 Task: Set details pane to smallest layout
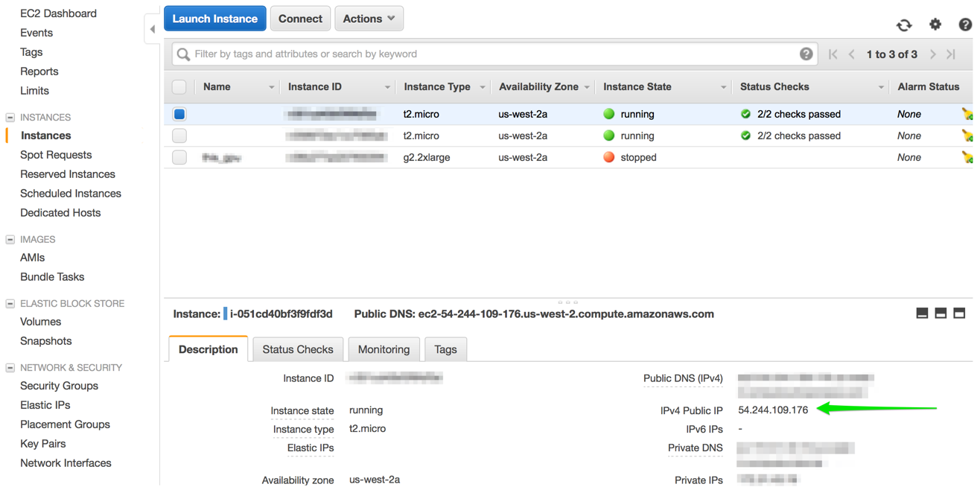(x=922, y=313)
